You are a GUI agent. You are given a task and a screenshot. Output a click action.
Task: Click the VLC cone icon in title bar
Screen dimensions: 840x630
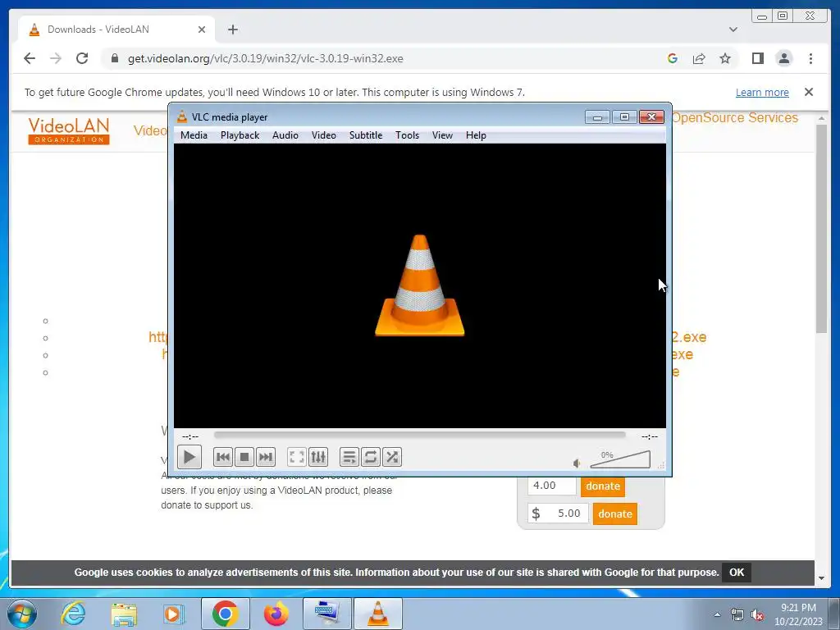[182, 116]
